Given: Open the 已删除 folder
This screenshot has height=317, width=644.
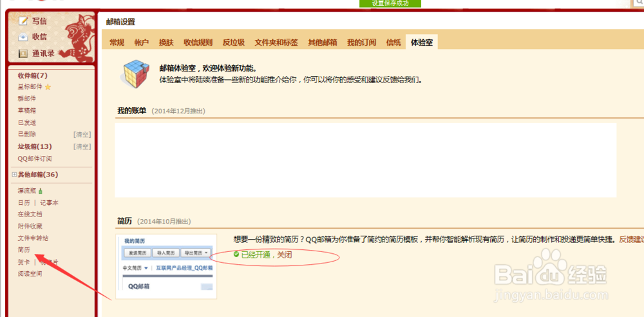Looking at the screenshot, I should [26, 134].
